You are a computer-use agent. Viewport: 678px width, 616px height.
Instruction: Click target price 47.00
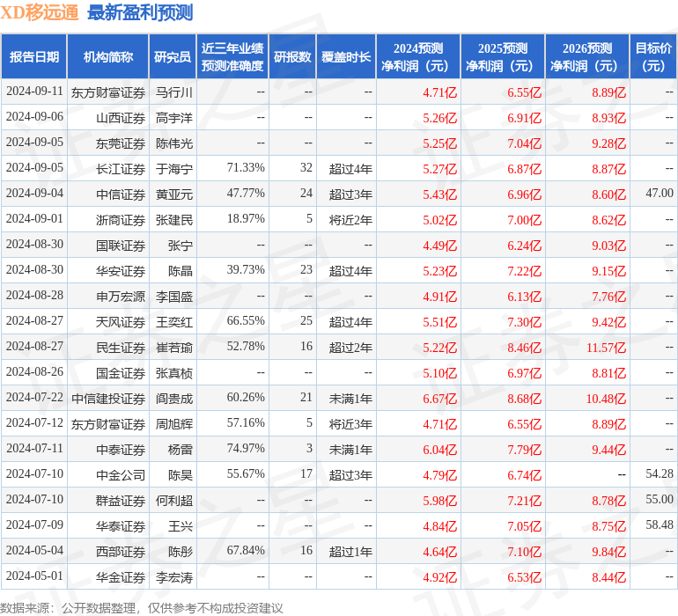[660, 194]
